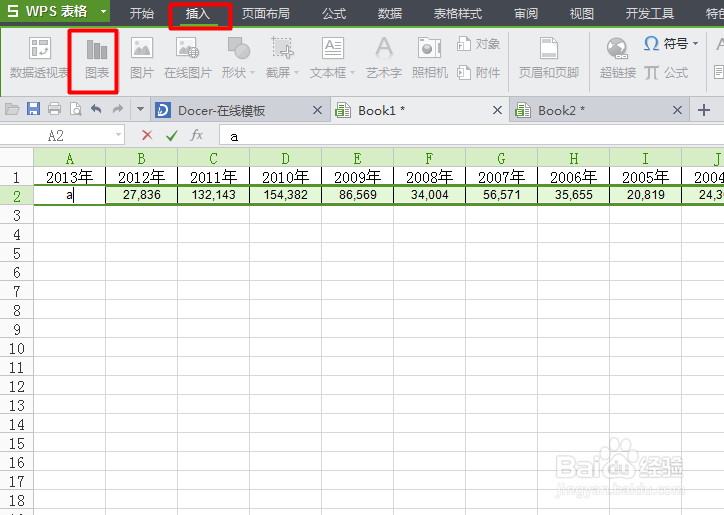The image size is (724, 515).
Task: Cancel cell entry with red X
Action: coord(147,135)
